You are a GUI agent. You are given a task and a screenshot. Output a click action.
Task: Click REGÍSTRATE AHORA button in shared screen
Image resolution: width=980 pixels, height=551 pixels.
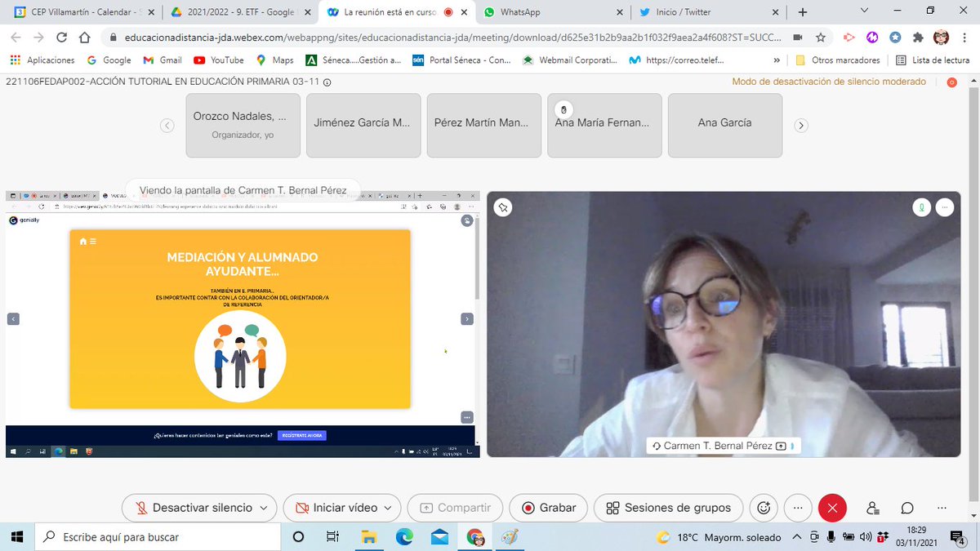click(301, 436)
